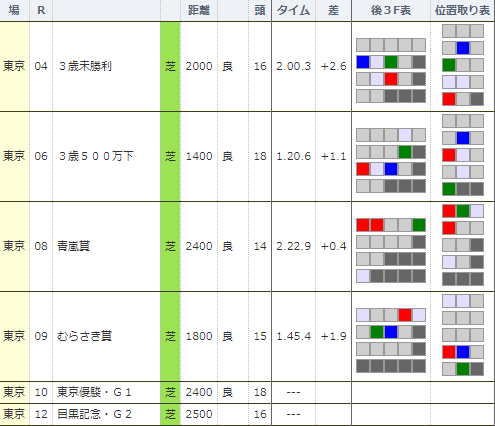Select race name 青嵐賞
This screenshot has width=495, height=426.
pos(73,246)
